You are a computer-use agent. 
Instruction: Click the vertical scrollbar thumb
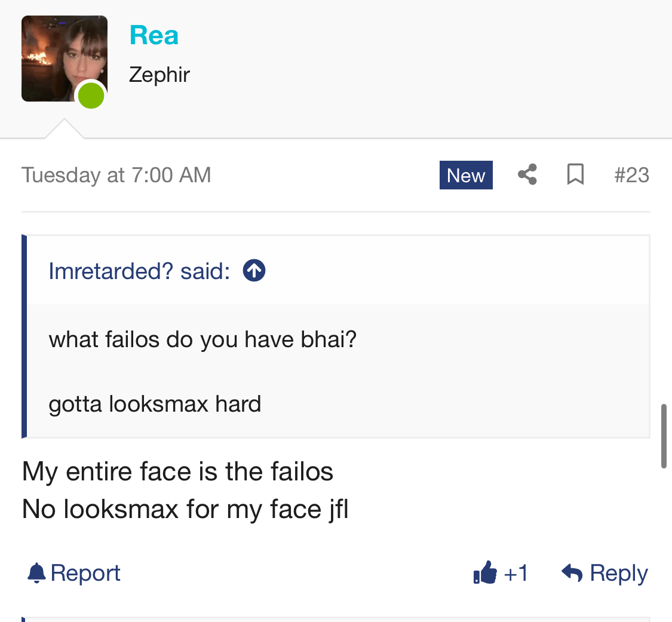664,436
